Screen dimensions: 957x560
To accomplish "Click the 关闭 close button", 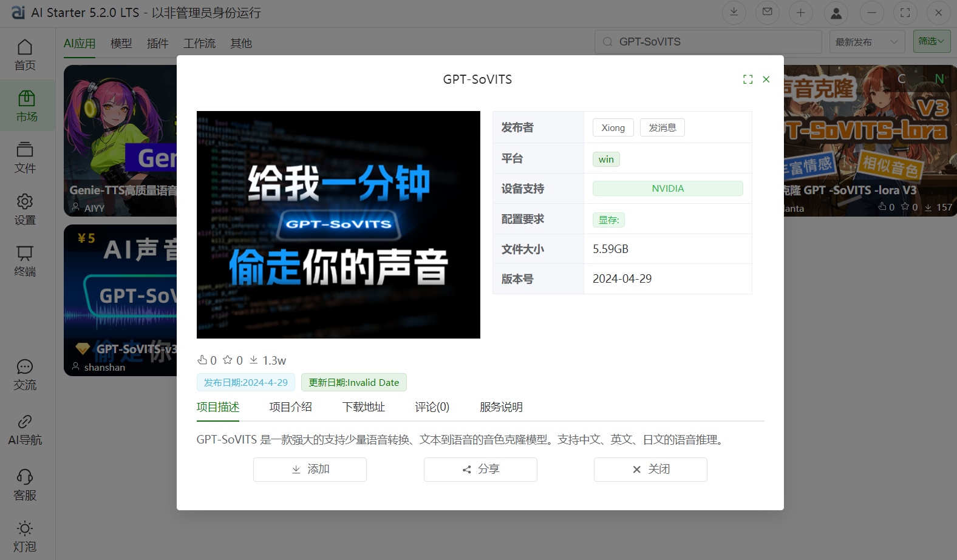I will 650,470.
